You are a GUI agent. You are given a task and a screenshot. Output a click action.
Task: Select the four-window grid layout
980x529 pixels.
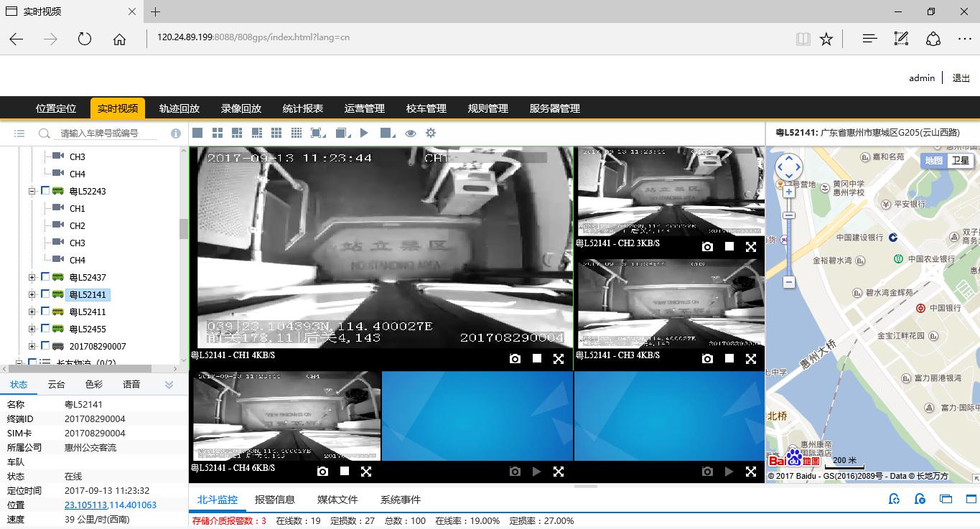pos(218,133)
